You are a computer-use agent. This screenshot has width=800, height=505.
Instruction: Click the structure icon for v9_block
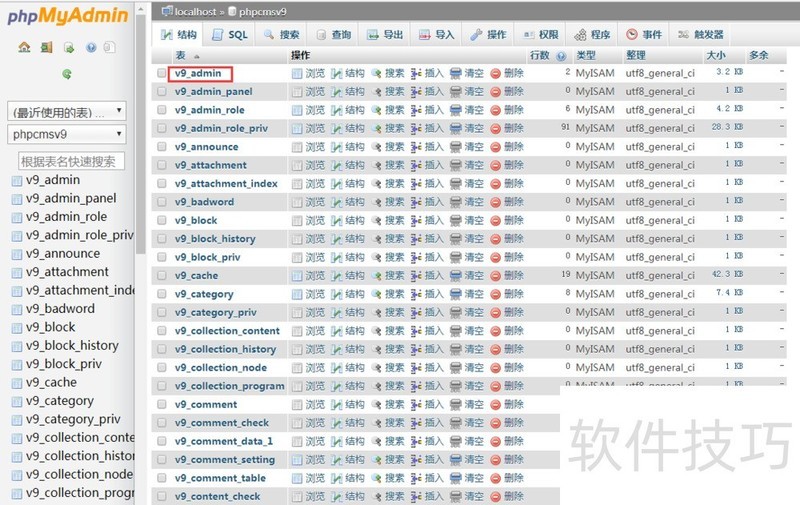[337, 220]
